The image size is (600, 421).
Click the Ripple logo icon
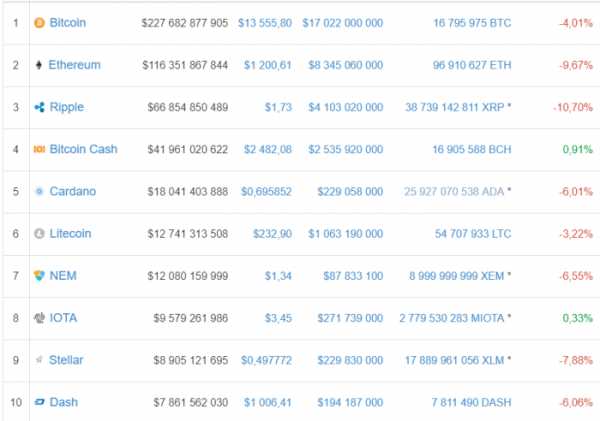[39, 107]
